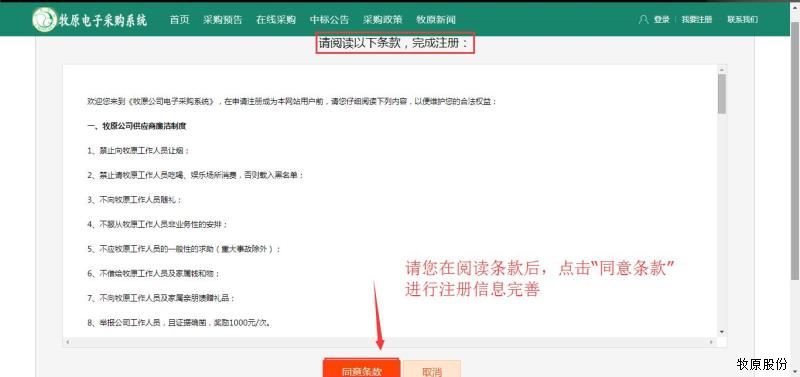The height and width of the screenshot is (377, 800).
Task: Click clause 8 about 奖励1000元/次
Action: point(179,322)
